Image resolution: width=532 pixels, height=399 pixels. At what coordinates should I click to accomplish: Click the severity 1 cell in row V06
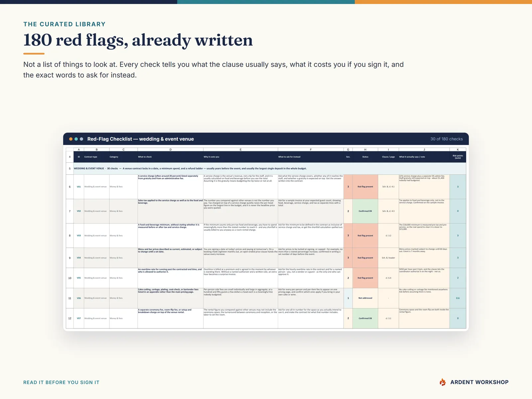pos(348,298)
